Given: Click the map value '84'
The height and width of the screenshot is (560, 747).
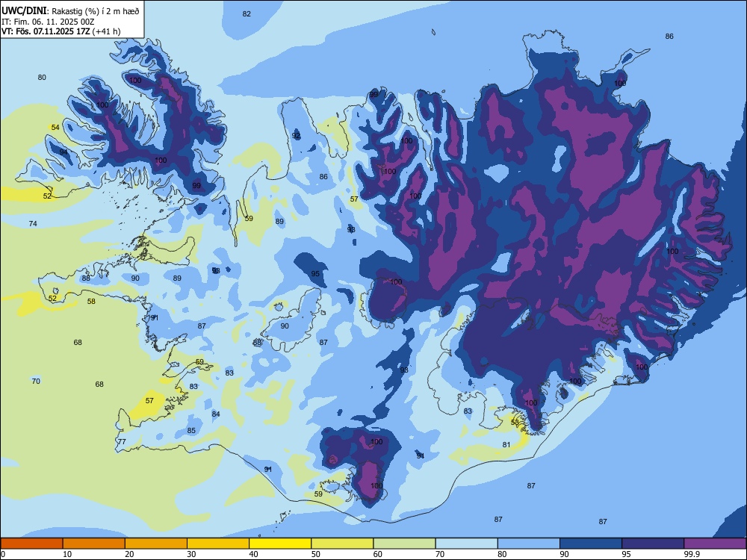Looking at the screenshot, I should [x=216, y=414].
